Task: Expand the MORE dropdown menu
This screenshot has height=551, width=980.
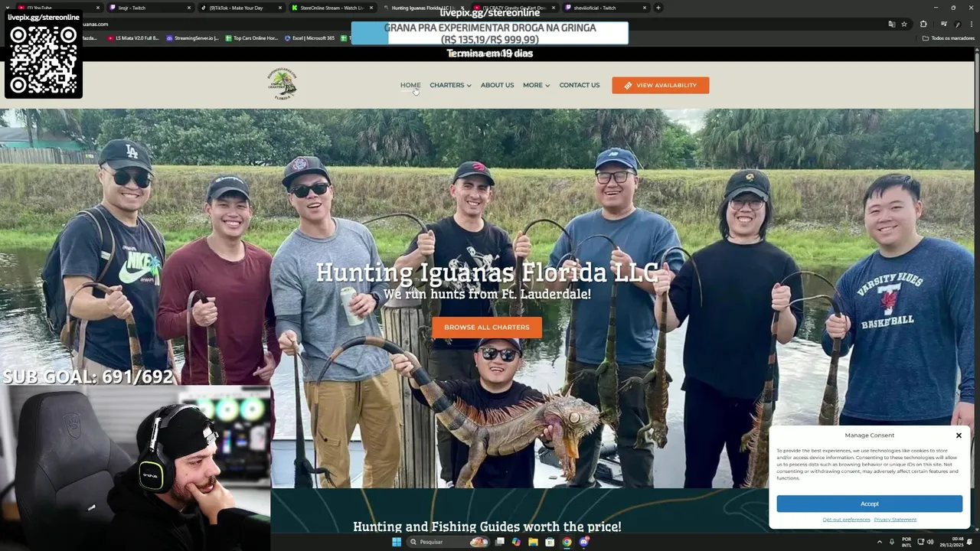Action: 536,85
